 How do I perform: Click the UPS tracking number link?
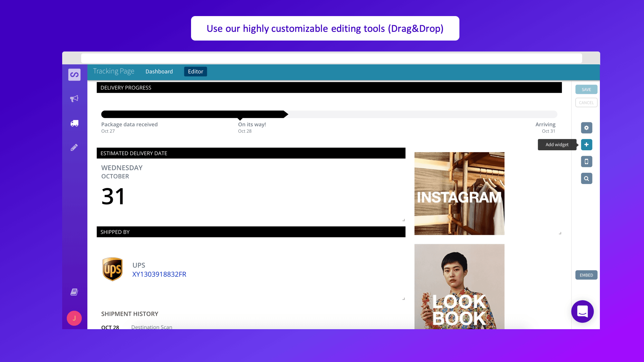click(x=159, y=274)
